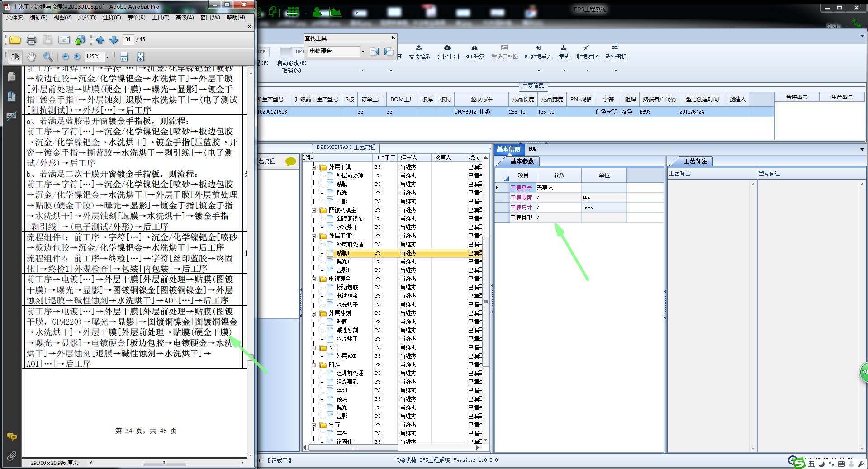Click the fit-width scrolling mode icon

pos(124,57)
